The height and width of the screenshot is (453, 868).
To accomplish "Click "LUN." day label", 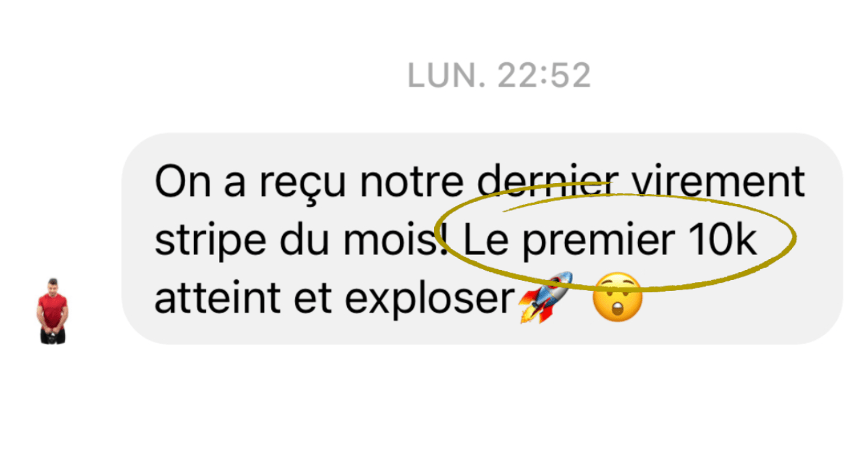I will (447, 76).
